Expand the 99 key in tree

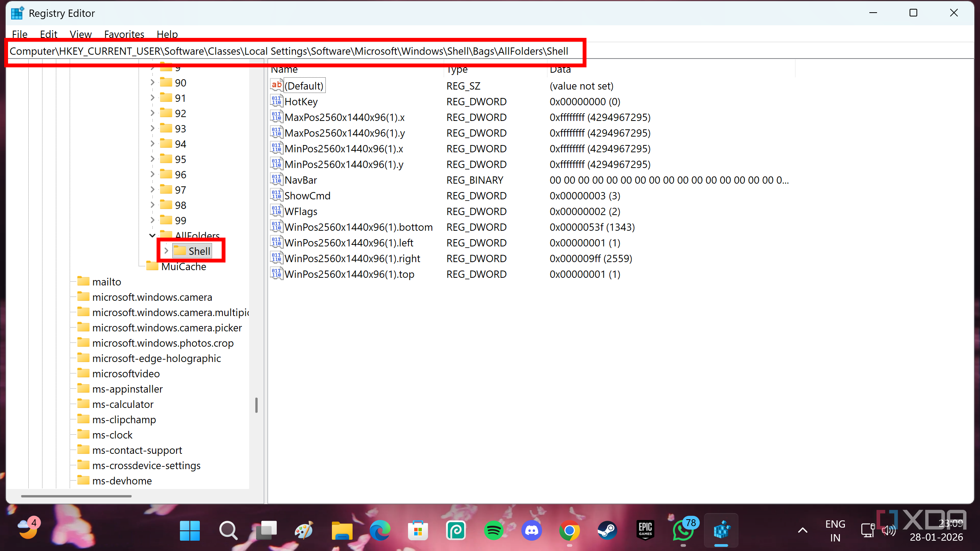click(152, 220)
